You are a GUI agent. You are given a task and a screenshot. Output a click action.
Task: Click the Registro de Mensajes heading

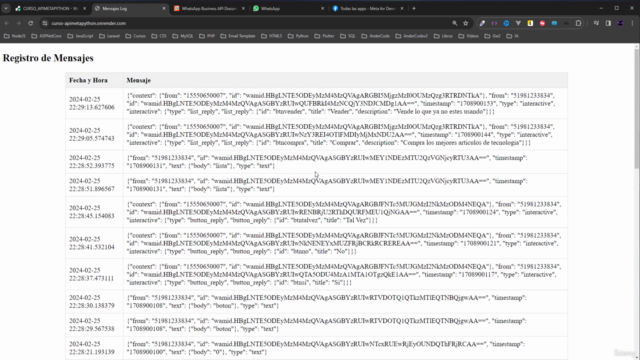(48, 58)
